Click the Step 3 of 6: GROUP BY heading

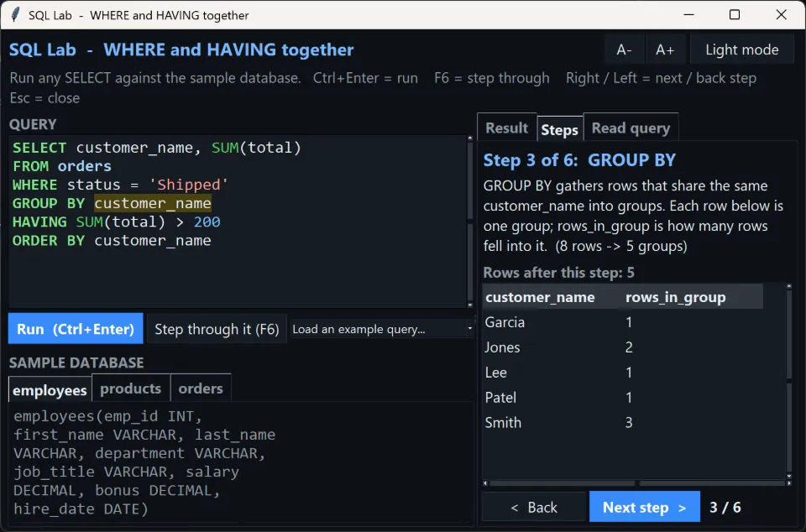coord(579,160)
